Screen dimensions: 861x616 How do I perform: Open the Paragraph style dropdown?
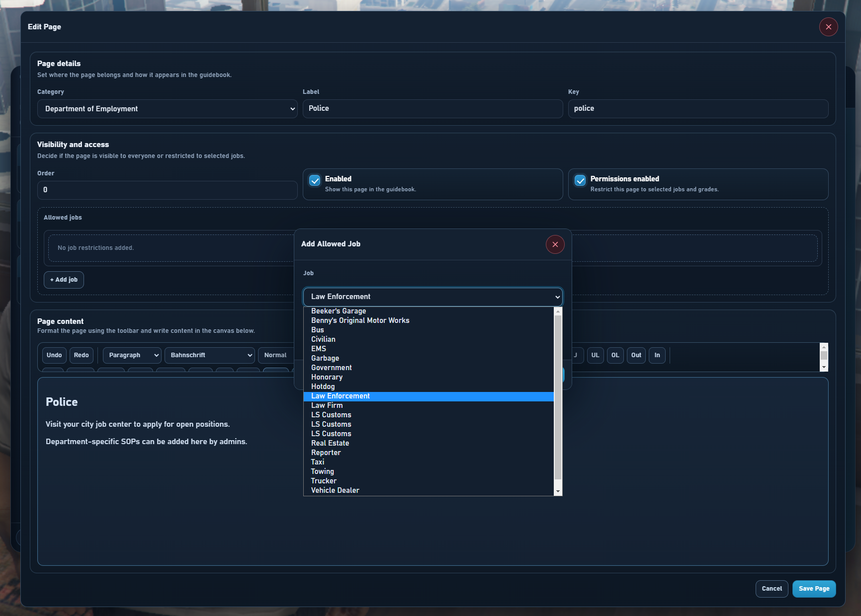(x=132, y=355)
